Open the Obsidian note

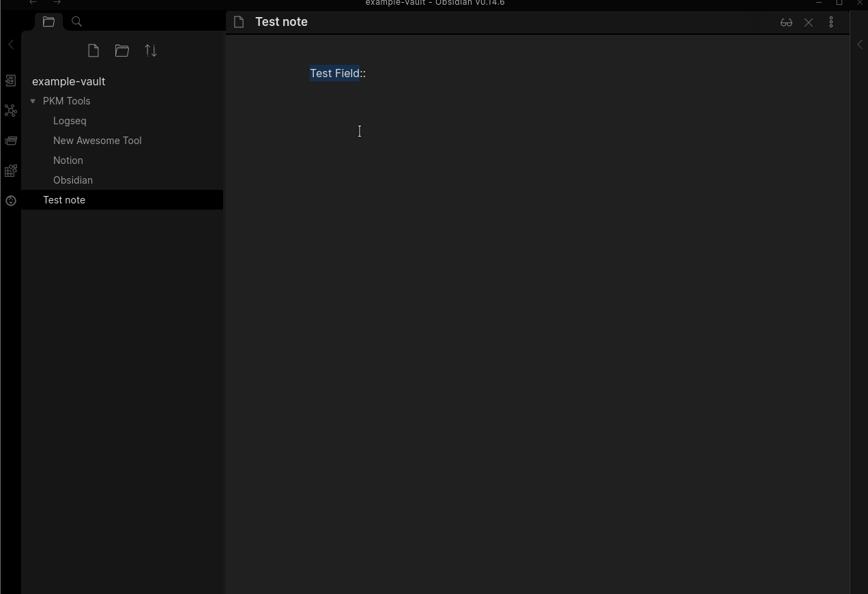pyautogui.click(x=73, y=180)
